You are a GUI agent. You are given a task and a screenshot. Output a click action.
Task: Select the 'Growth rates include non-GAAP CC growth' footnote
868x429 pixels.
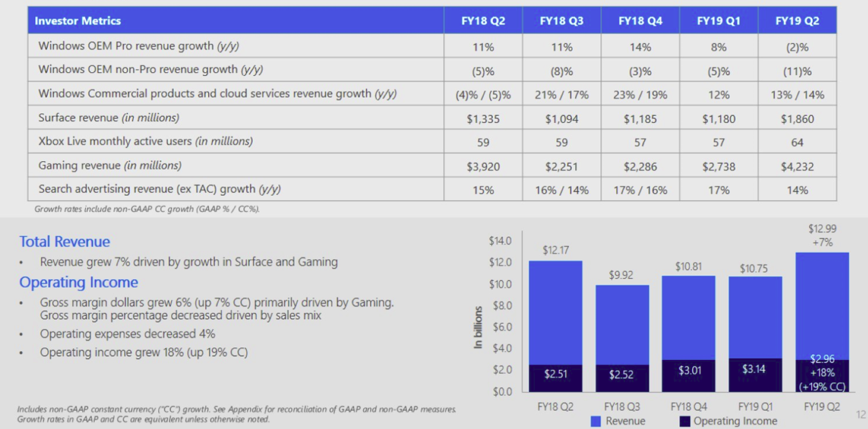click(x=147, y=209)
